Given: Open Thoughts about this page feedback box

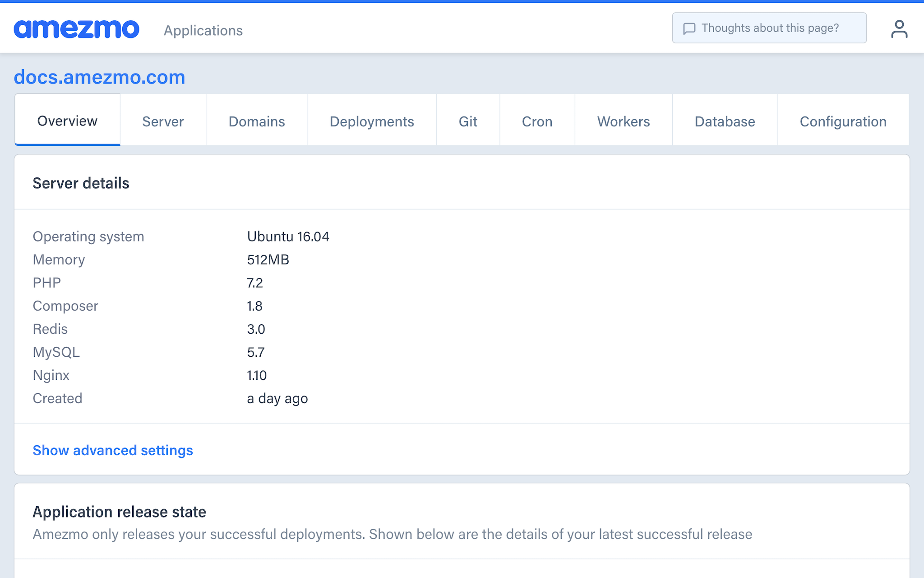Looking at the screenshot, I should click(769, 28).
